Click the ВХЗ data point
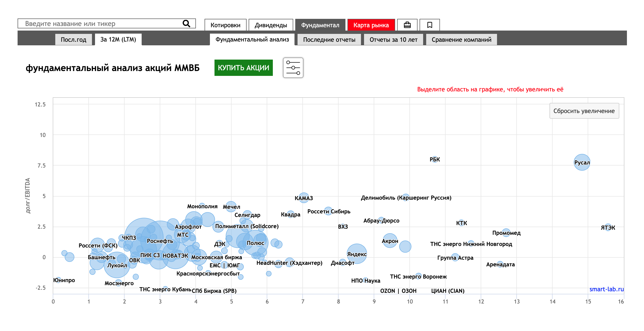Viewport: 644px width, 331px height. pos(343,227)
